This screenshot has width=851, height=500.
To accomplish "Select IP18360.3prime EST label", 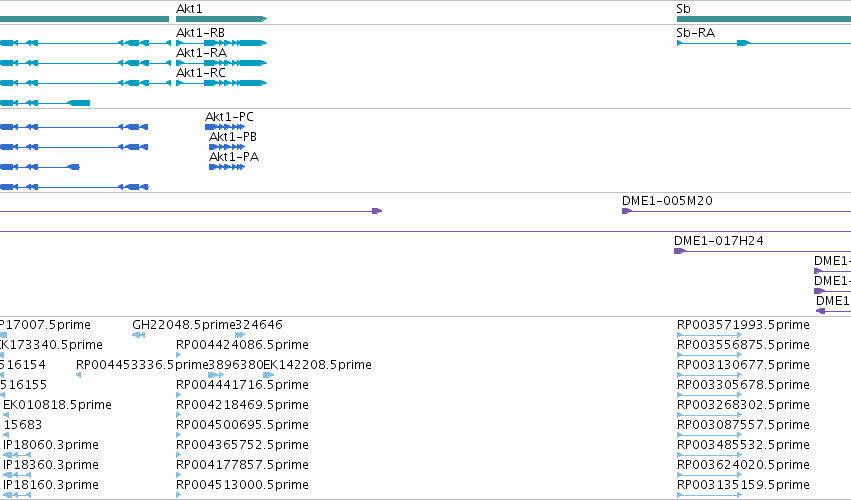I will 50,465.
